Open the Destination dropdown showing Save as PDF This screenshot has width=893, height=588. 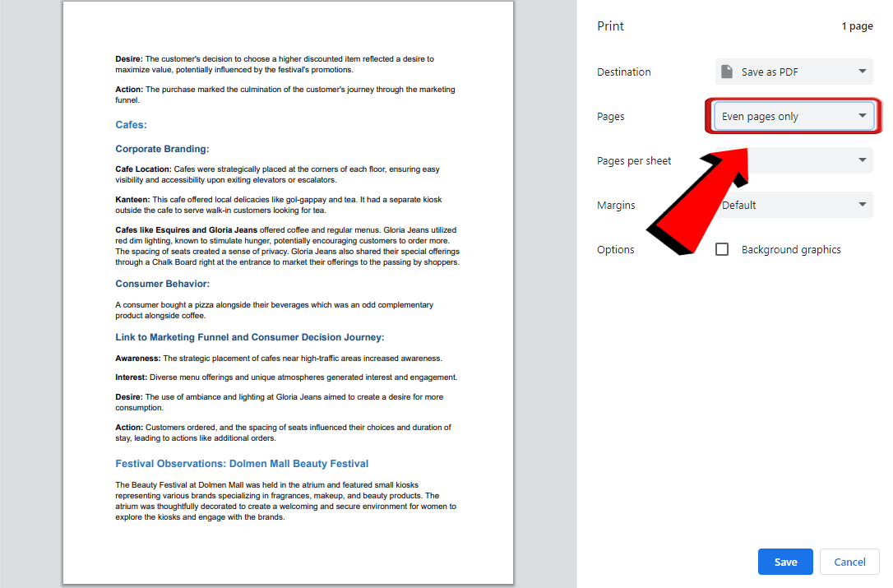click(x=794, y=72)
